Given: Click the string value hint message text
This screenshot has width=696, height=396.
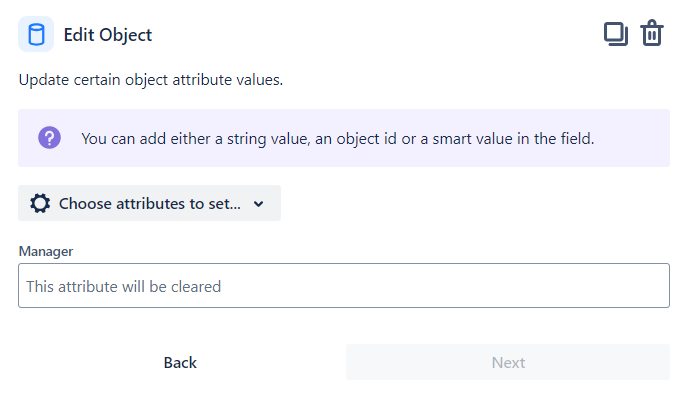Looking at the screenshot, I should point(337,139).
